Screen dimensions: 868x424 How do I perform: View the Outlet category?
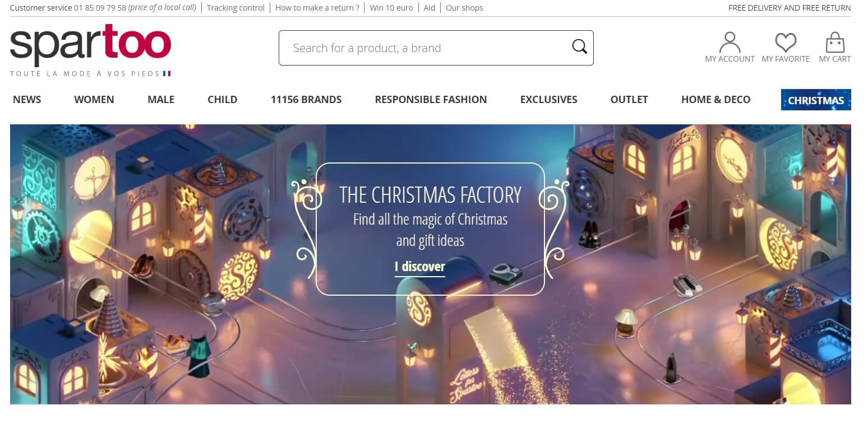click(629, 100)
